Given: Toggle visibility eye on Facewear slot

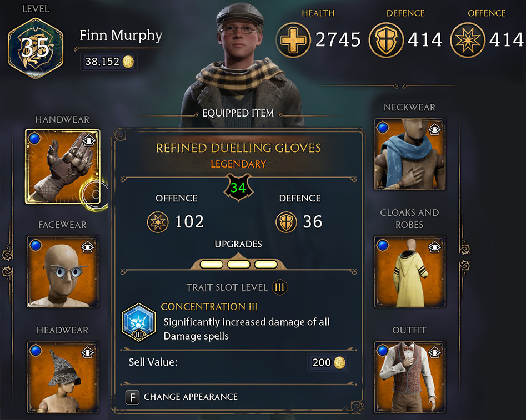Looking at the screenshot, I should click(88, 247).
